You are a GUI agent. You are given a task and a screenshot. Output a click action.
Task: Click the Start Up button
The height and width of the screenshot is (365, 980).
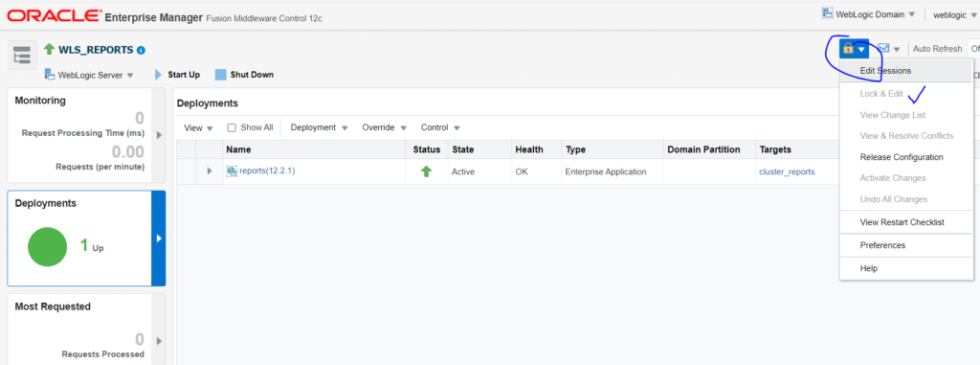click(x=177, y=75)
